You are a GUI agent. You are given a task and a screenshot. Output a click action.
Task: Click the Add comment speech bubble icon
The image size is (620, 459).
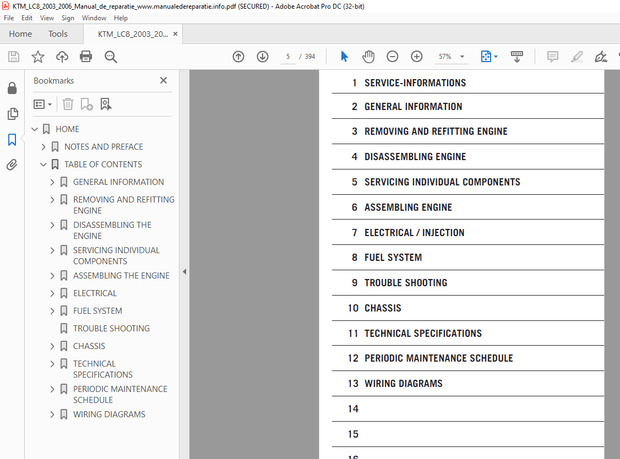[x=552, y=57]
